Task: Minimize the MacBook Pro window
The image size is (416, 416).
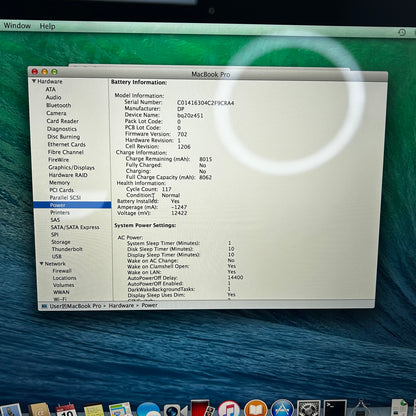Action: pos(45,72)
